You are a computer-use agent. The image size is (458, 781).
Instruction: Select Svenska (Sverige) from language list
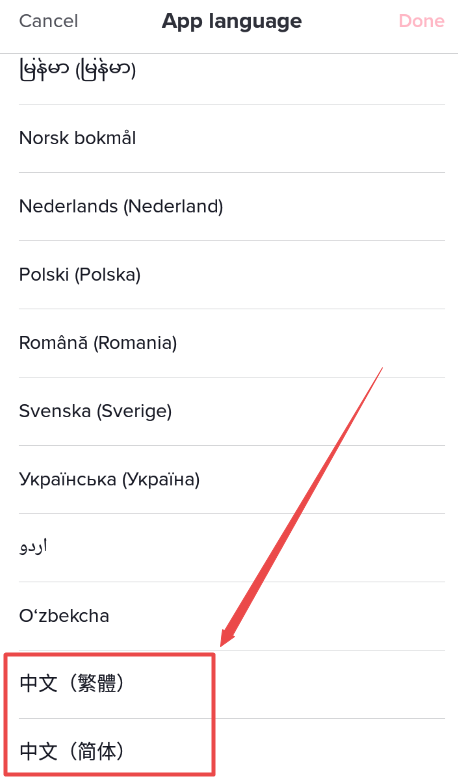(231, 411)
